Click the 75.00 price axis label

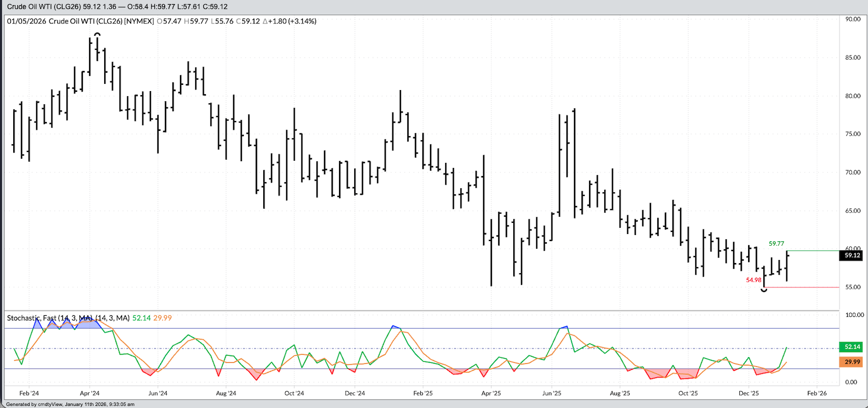point(853,134)
